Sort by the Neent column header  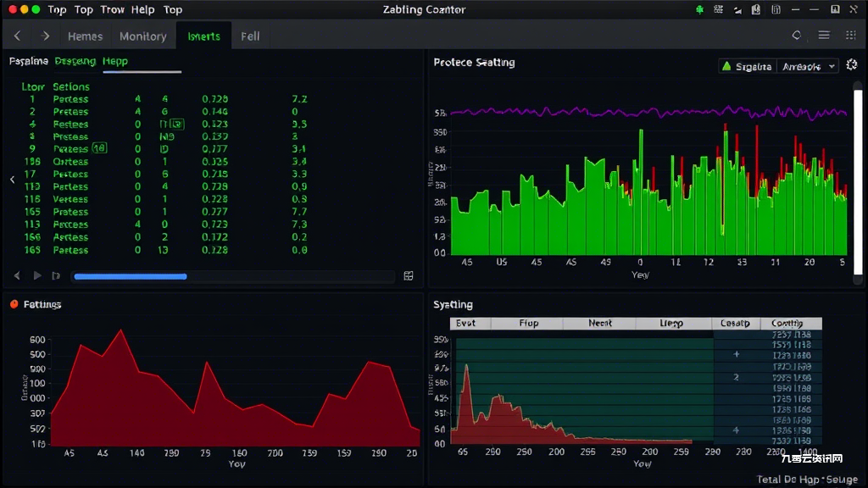pyautogui.click(x=599, y=323)
